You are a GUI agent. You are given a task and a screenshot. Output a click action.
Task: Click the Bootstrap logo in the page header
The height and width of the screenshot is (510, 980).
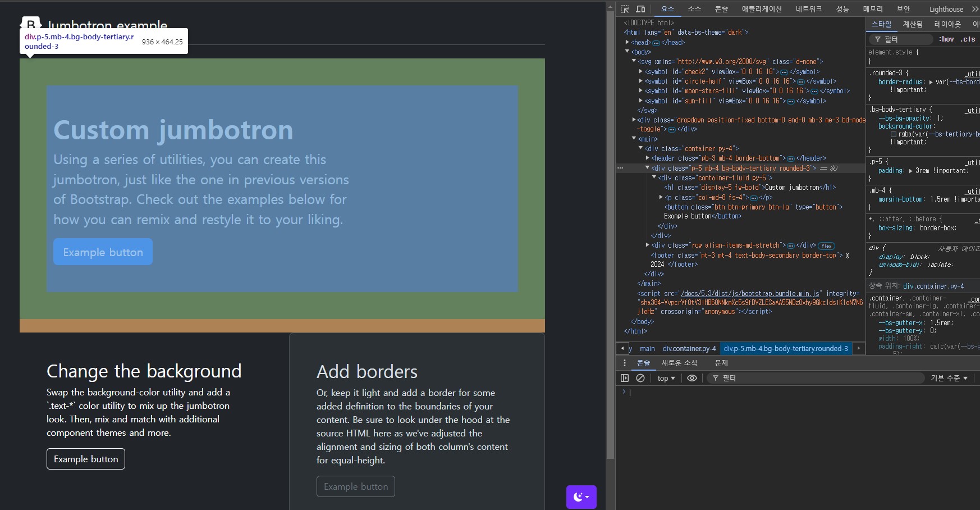[31, 25]
